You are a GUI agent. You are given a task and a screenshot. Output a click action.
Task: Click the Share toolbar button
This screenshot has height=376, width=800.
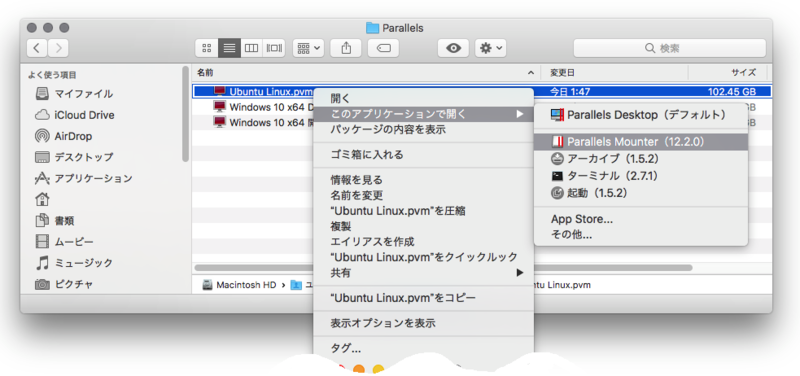pyautogui.click(x=346, y=48)
